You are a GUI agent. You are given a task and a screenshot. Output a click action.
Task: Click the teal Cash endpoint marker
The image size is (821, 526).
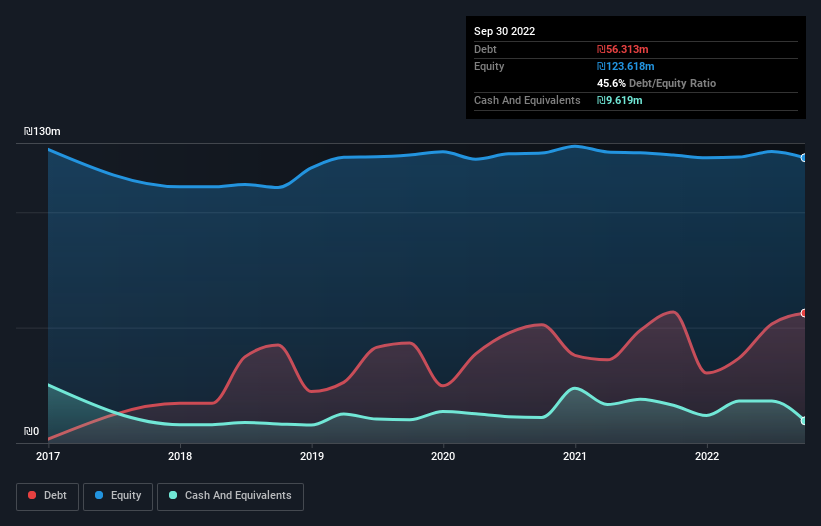tap(804, 421)
